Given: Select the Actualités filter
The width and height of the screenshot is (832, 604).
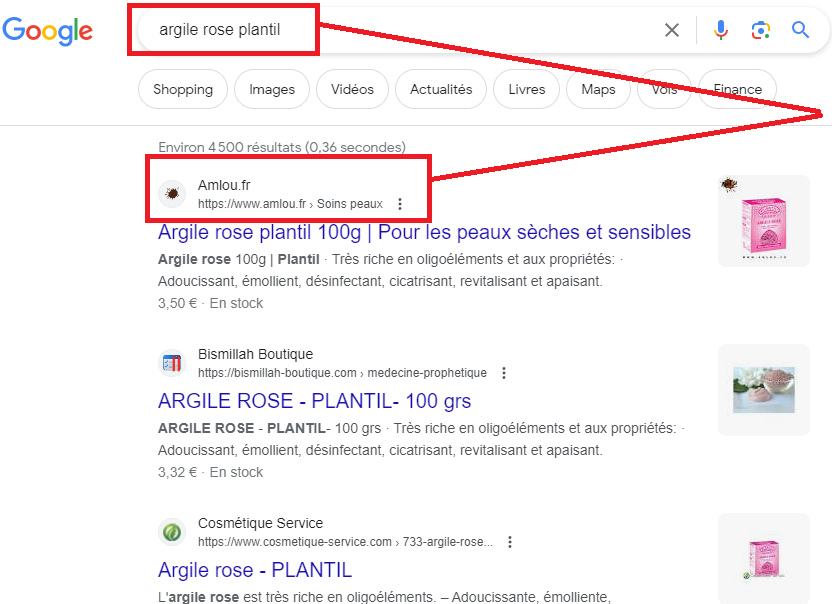Looking at the screenshot, I should [441, 89].
